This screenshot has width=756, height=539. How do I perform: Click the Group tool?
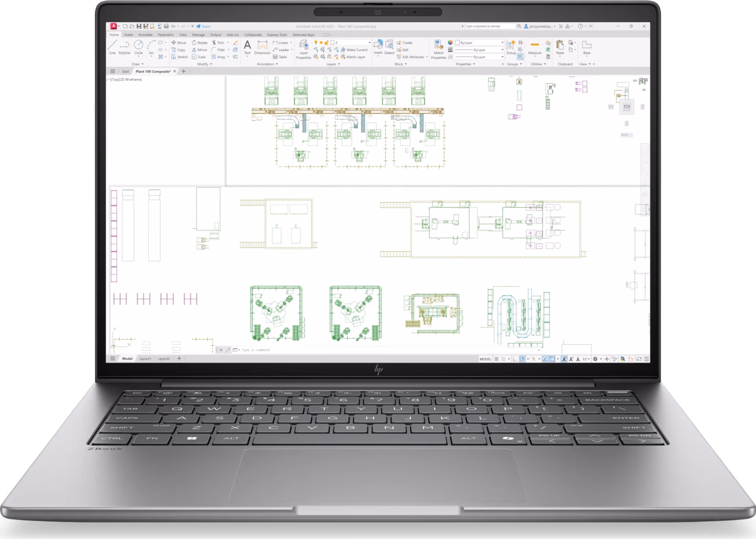(511, 47)
